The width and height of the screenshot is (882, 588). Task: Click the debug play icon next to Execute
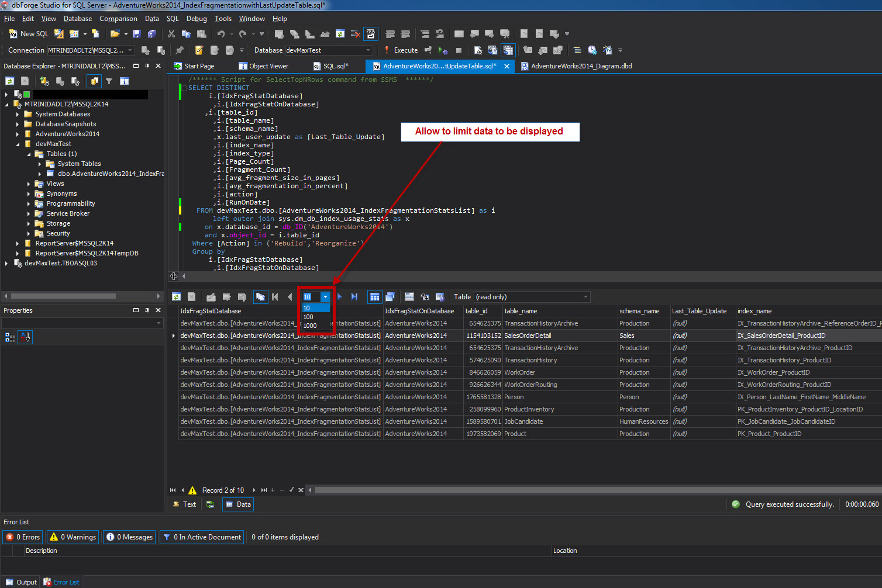coord(443,50)
